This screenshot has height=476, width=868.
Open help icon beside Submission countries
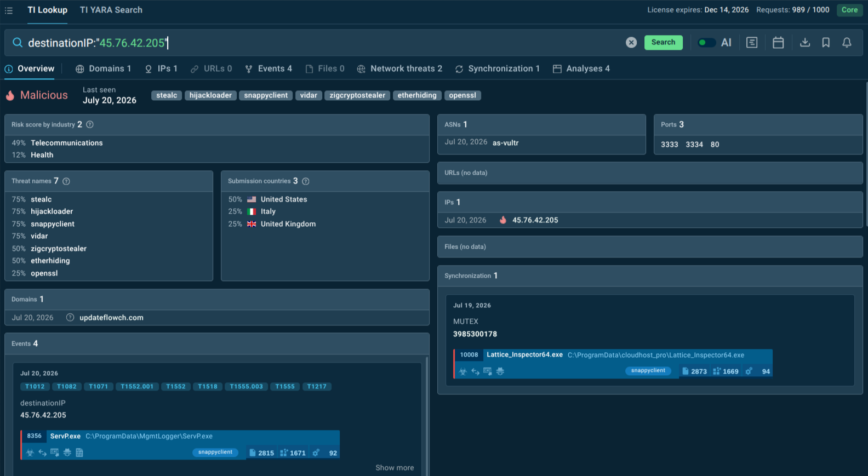(306, 181)
